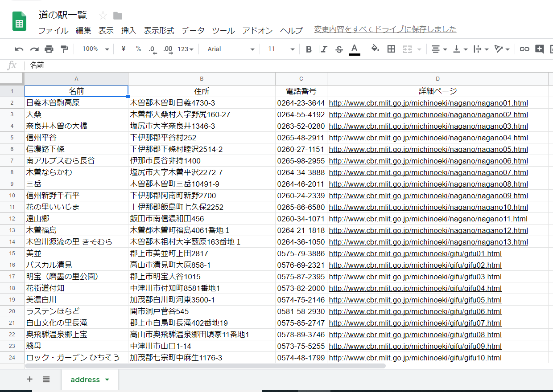This screenshot has width=553, height=392.
Task: Toggle italic formatting
Action: coord(324,49)
